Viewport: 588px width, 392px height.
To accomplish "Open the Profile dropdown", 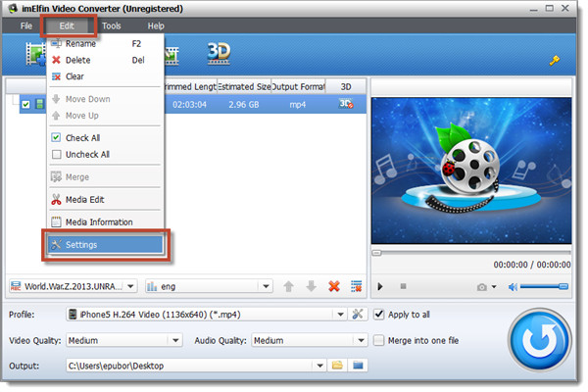I will pos(340,315).
